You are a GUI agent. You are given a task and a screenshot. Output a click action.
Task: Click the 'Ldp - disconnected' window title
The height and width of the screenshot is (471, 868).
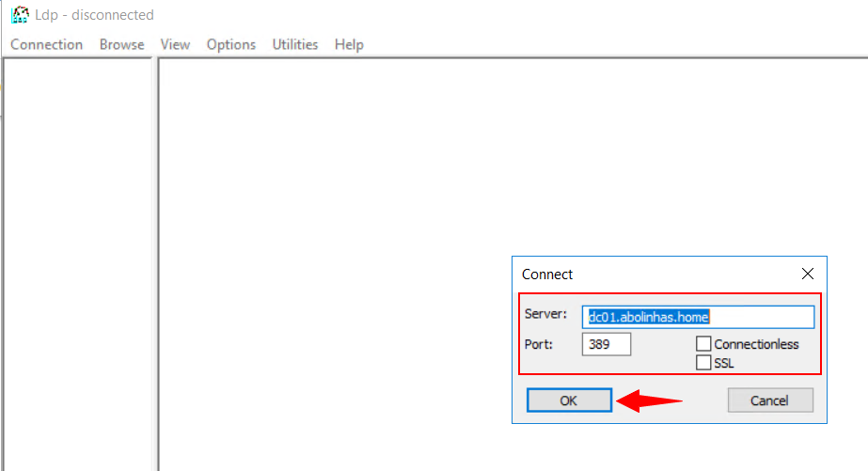(x=94, y=15)
